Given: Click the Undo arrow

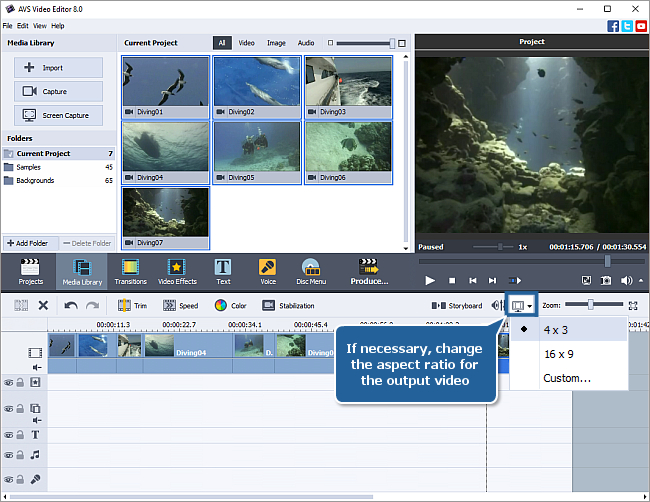Looking at the screenshot, I should point(71,306).
